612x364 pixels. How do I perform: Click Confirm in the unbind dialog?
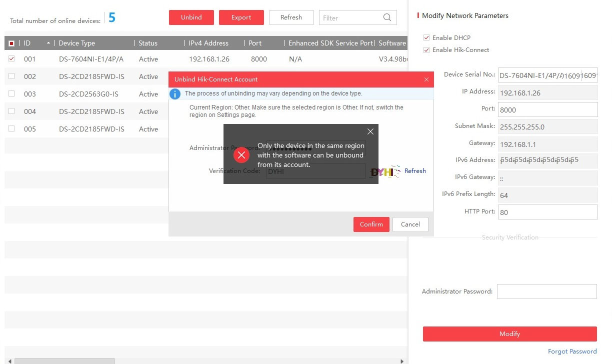pyautogui.click(x=371, y=224)
